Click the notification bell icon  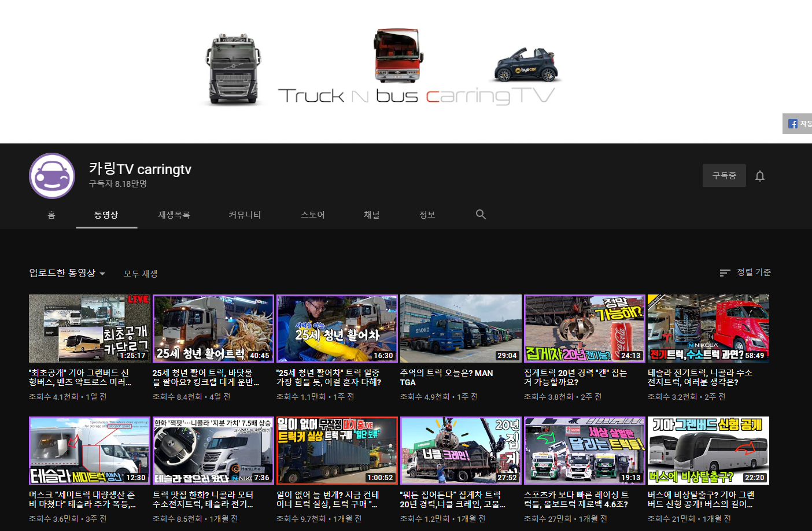760,176
